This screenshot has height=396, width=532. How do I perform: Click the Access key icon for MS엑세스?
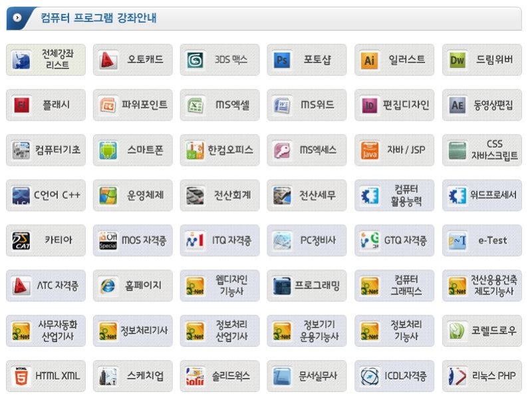click(282, 150)
